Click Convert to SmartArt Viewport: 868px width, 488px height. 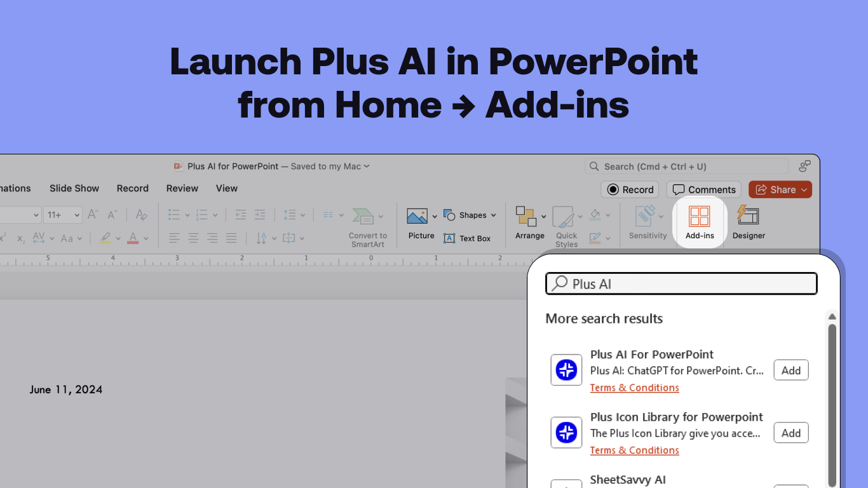367,226
